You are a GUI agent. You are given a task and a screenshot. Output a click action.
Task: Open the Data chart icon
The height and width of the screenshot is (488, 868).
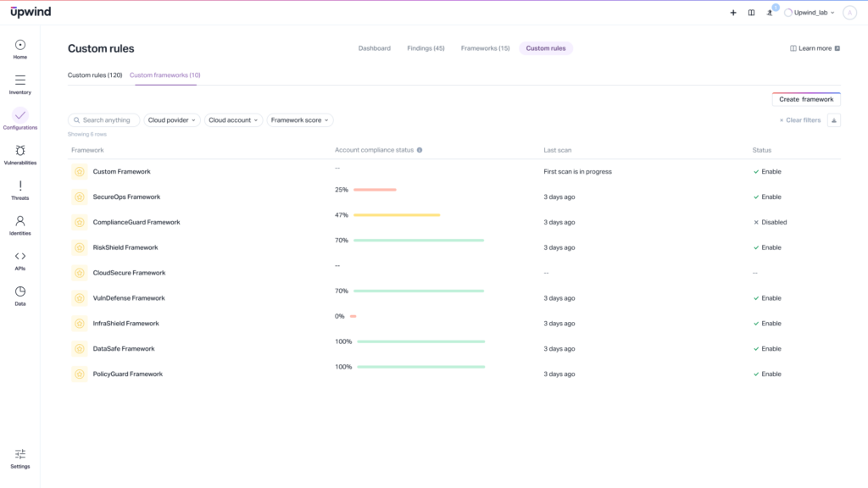tap(20, 292)
